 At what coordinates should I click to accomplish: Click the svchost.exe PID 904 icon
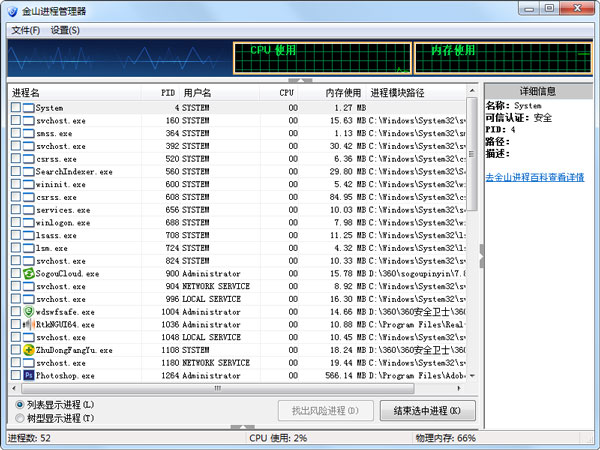[28, 287]
